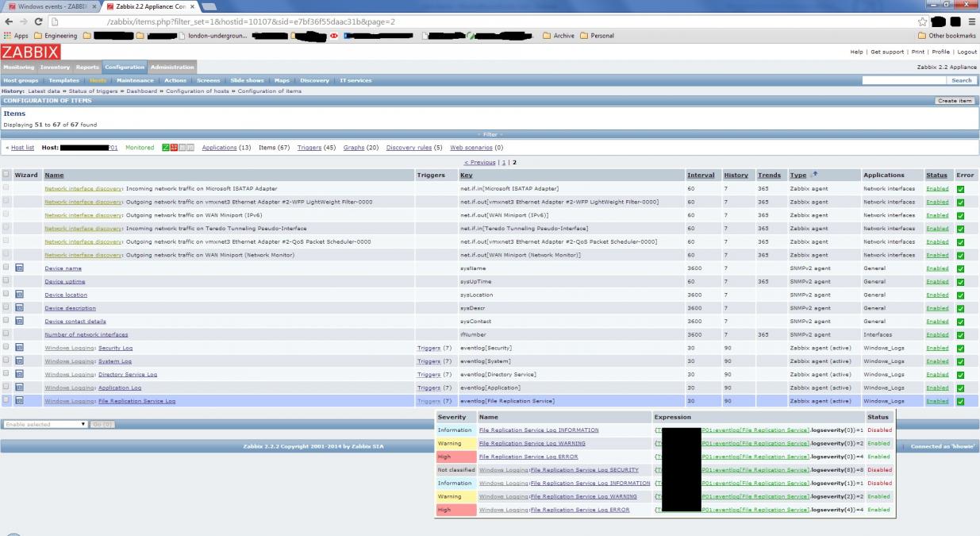Viewport: 980px width, 536px height.
Task: Reload the page in browser
Action: click(38, 21)
